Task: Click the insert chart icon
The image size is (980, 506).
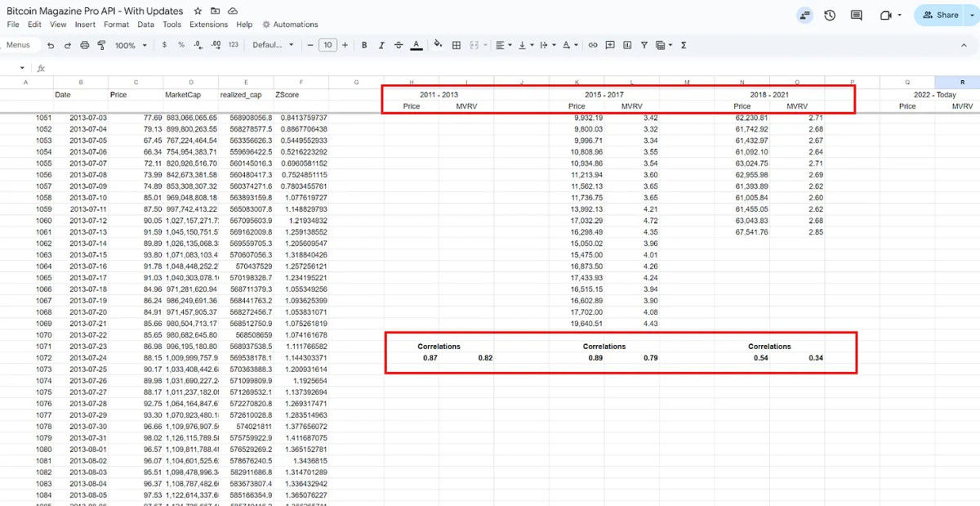Action: 627,46
